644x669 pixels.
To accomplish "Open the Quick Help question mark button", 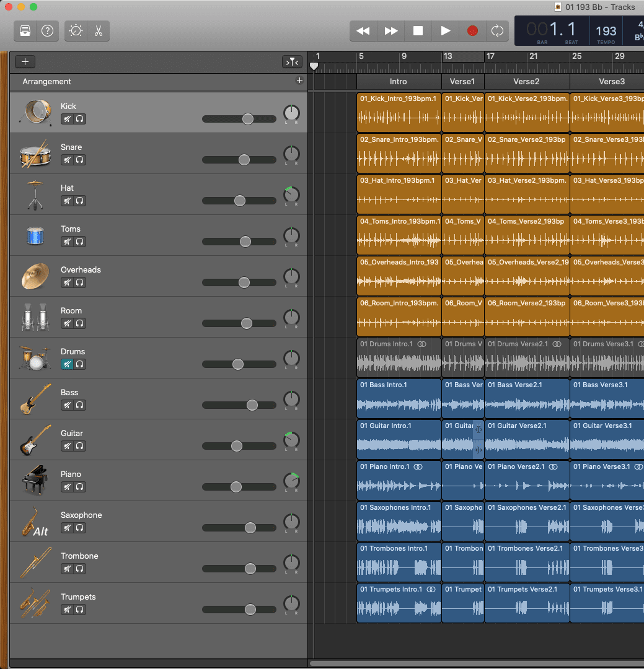I will [x=47, y=31].
